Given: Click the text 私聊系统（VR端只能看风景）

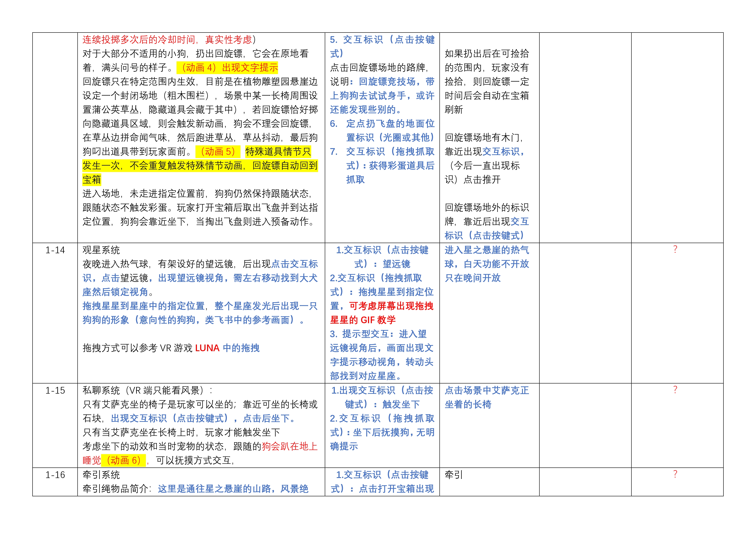Looking at the screenshot, I should (x=146, y=391).
